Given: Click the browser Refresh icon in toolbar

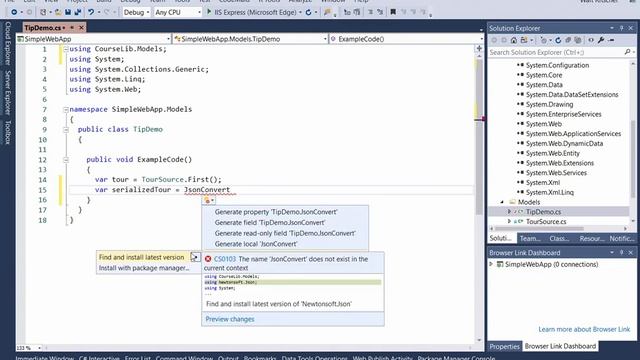Looking at the screenshot, I should (x=309, y=12).
